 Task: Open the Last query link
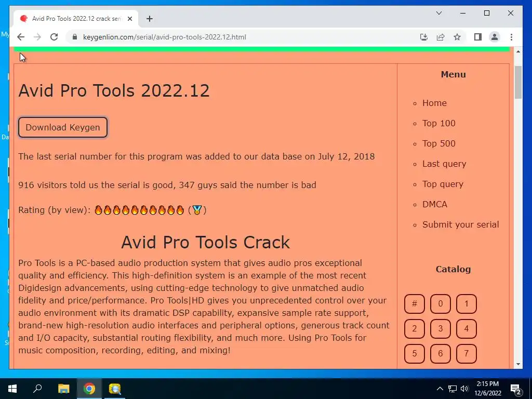[x=444, y=164]
